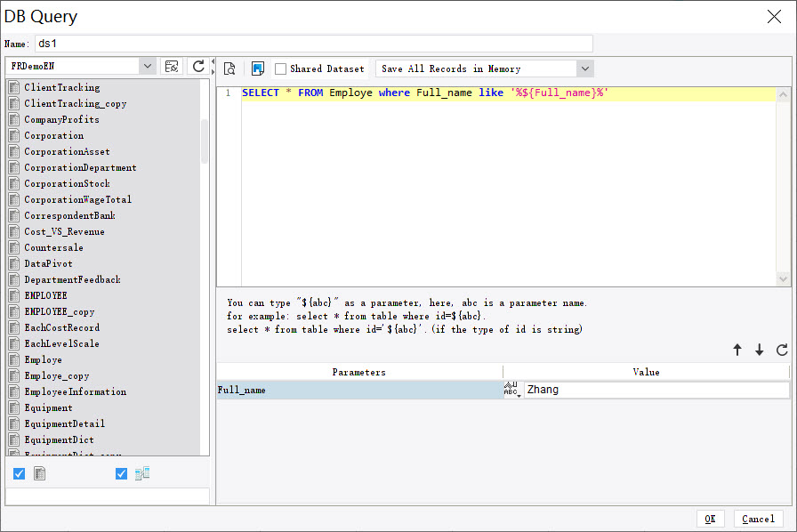Select the EquipmentDict table

59,440
